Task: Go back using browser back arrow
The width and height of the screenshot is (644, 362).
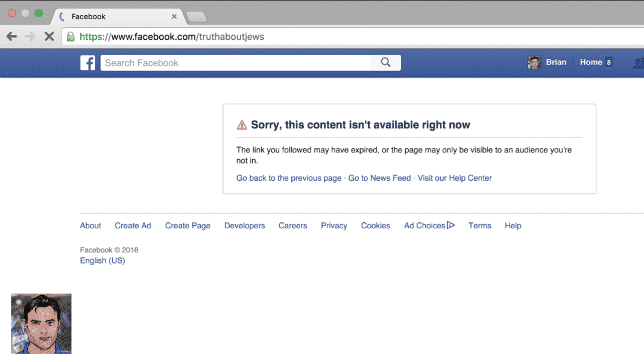Action: click(12, 37)
